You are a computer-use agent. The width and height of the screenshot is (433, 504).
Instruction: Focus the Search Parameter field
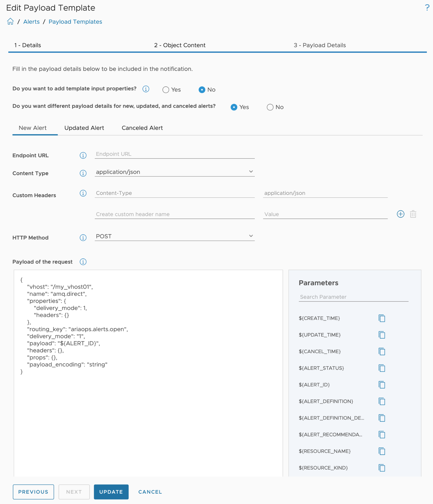(x=353, y=297)
